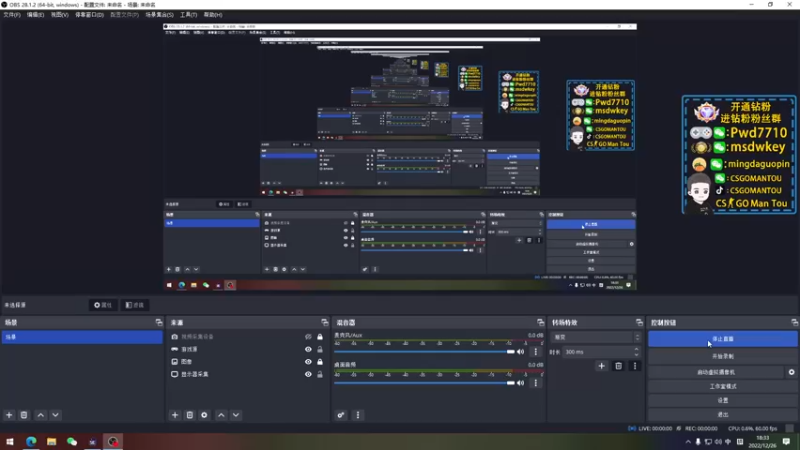
Task: Move the scene down in the Scenes panel
Action: [x=56, y=415]
